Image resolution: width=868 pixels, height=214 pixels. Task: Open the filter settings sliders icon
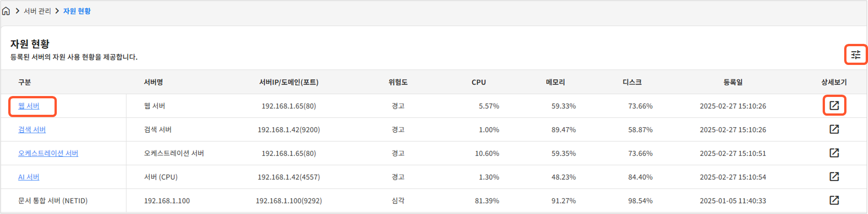click(x=856, y=55)
